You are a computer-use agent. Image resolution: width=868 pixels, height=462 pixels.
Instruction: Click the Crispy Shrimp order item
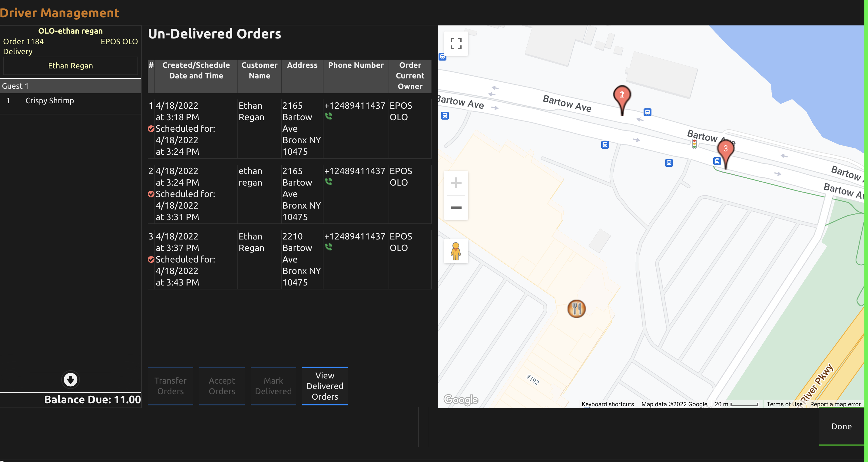coord(71,101)
